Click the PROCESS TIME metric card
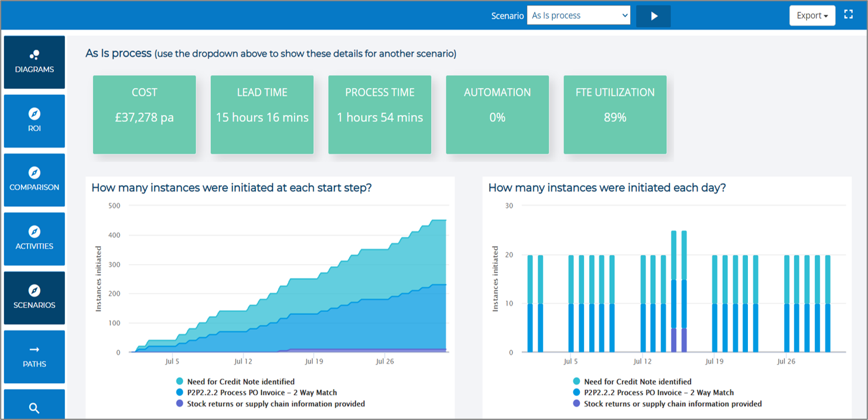The width and height of the screenshot is (868, 420). coord(380,115)
